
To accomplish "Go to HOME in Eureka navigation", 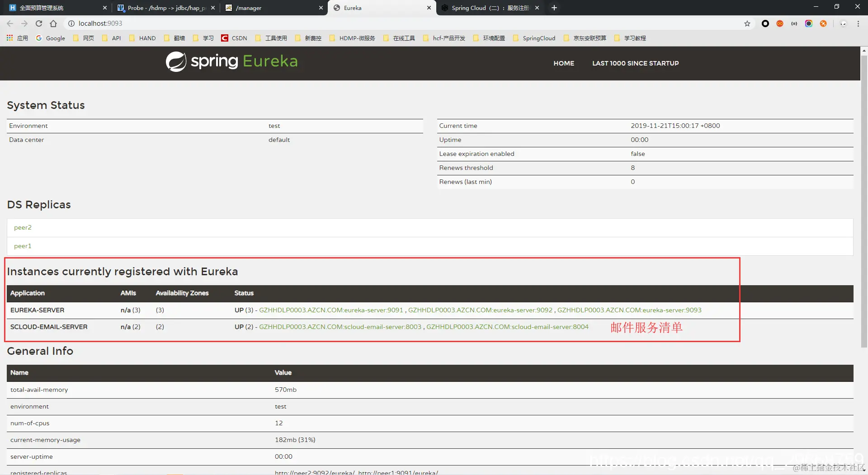I will [x=564, y=63].
